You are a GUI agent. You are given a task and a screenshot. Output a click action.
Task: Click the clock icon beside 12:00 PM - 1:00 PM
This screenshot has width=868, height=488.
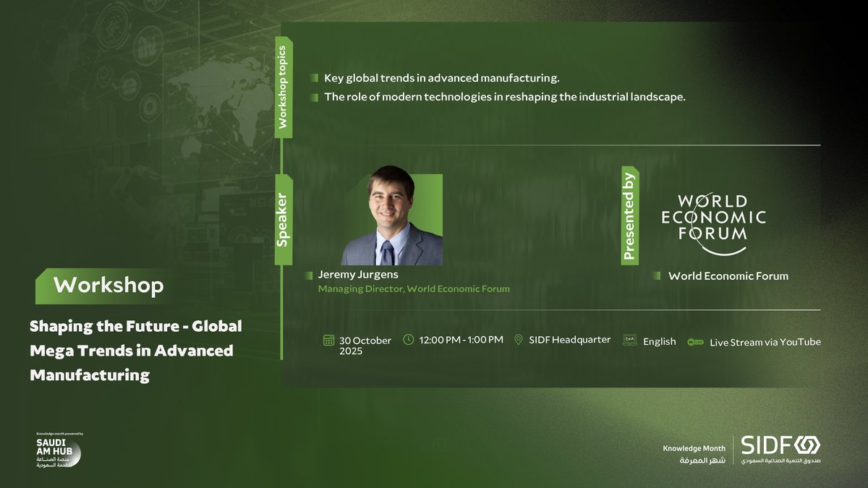pyautogui.click(x=409, y=340)
